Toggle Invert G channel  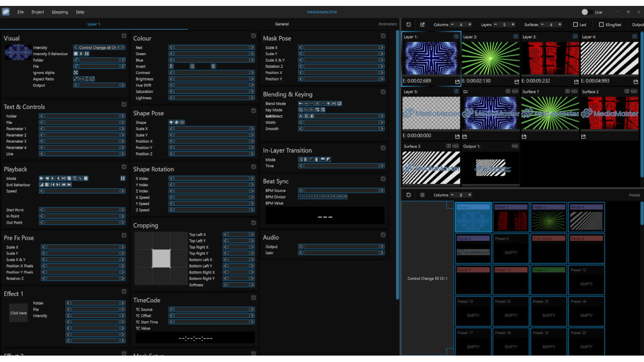tap(192, 66)
